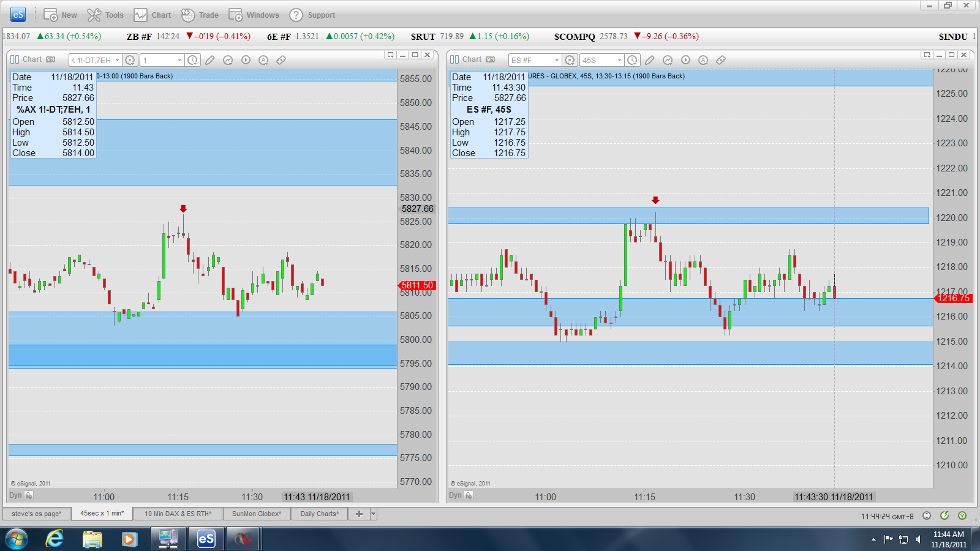This screenshot has width=980, height=551.
Task: Open the studies icon in right chart
Action: (668, 60)
